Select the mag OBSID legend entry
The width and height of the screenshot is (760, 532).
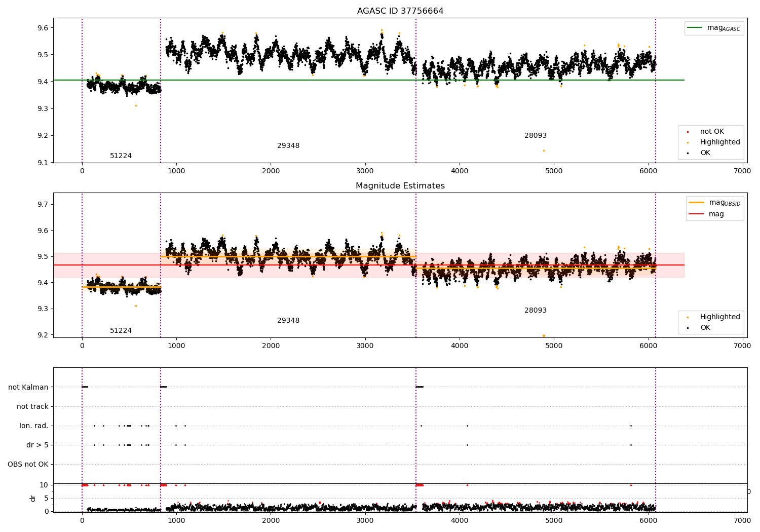coord(715,203)
